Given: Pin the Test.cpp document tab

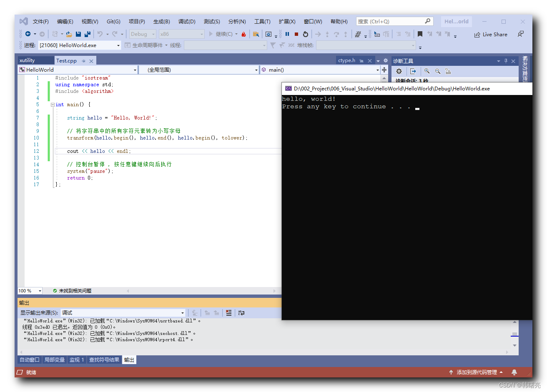Looking at the screenshot, I should [83, 60].
